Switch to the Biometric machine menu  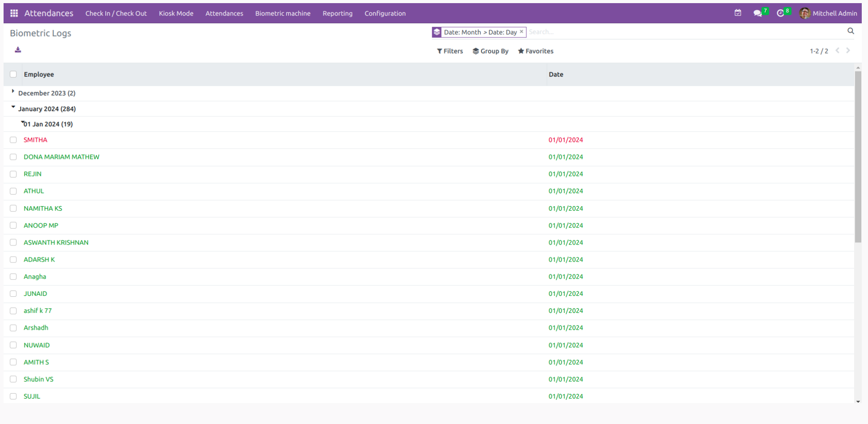pos(283,13)
